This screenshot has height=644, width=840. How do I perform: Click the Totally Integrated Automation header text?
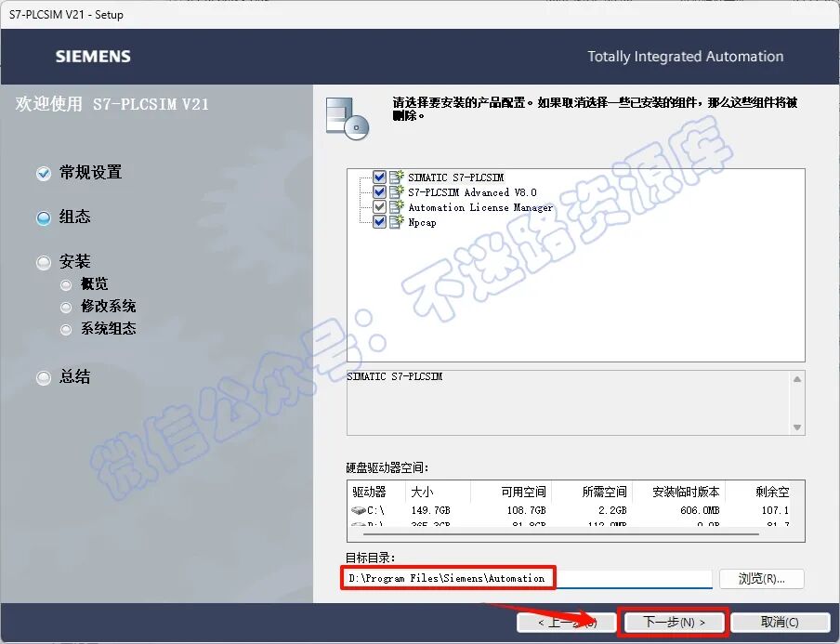pos(685,57)
